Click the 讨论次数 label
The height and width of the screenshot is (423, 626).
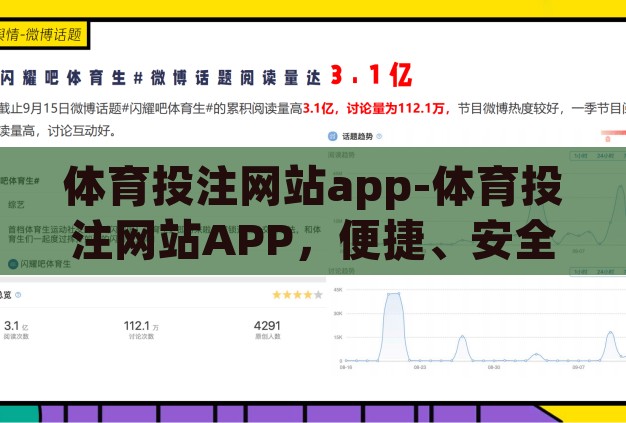[141, 336]
